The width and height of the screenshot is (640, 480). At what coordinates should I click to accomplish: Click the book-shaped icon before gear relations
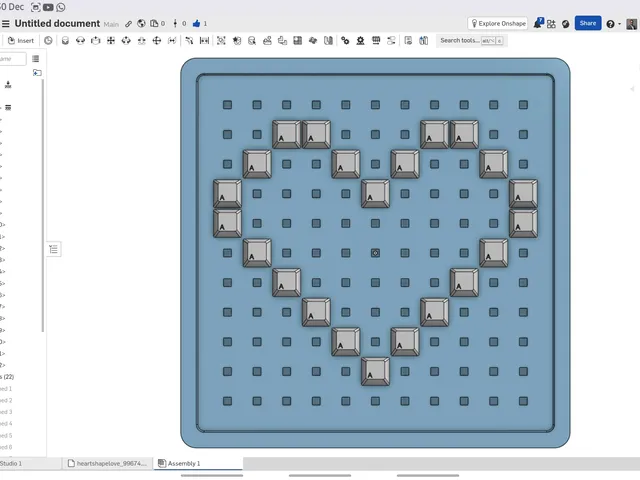click(328, 40)
